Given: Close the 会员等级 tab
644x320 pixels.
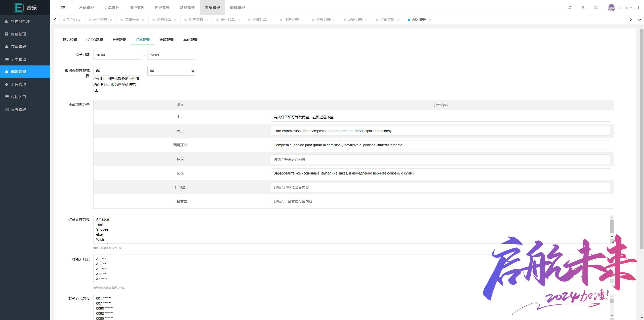Looking at the screenshot, I should [398, 20].
